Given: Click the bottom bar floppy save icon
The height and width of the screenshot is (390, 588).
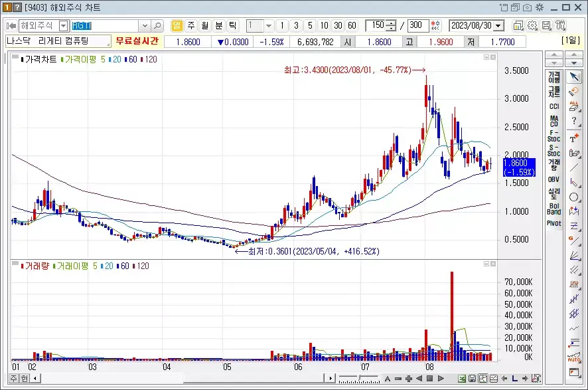Looking at the screenshot, I should click(472, 378).
